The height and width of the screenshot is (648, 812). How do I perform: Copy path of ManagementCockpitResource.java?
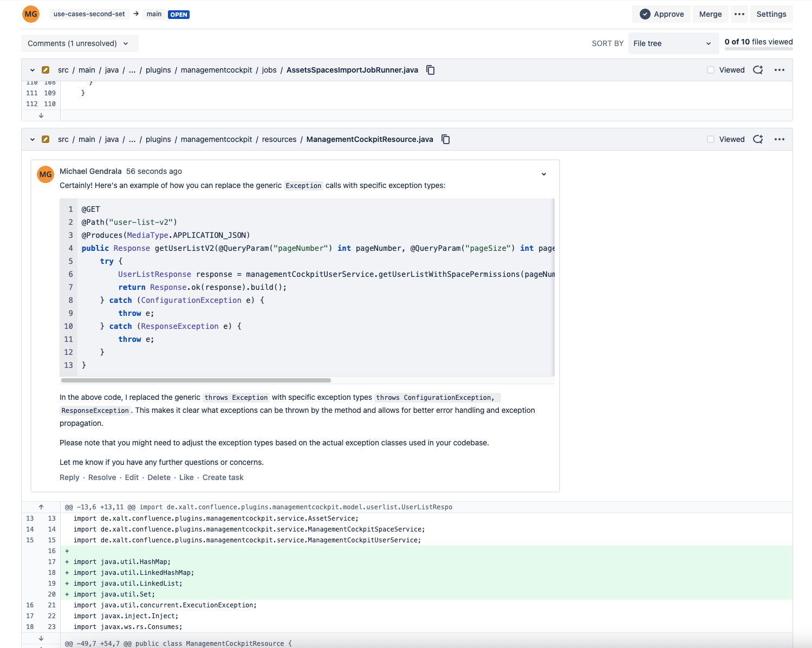tap(446, 139)
